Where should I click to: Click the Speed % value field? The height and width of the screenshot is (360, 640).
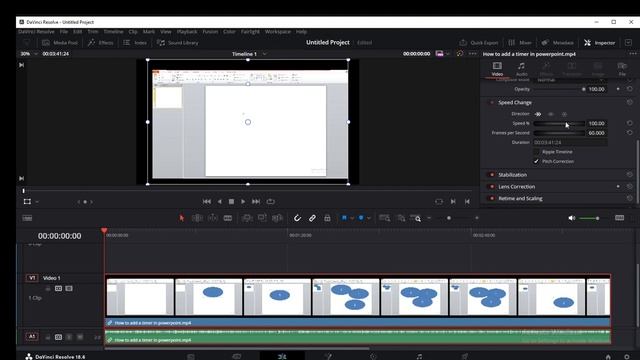pos(596,123)
